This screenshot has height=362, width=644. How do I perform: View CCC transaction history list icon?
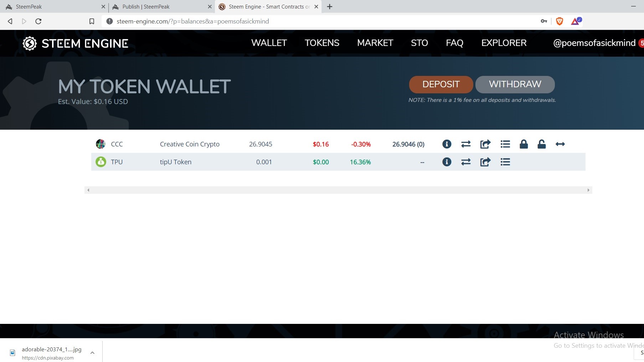505,144
